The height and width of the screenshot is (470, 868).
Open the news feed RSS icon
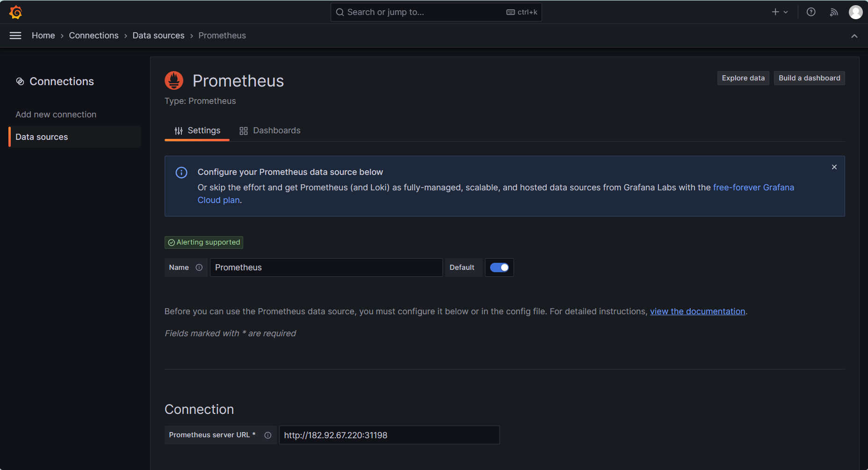pos(834,12)
